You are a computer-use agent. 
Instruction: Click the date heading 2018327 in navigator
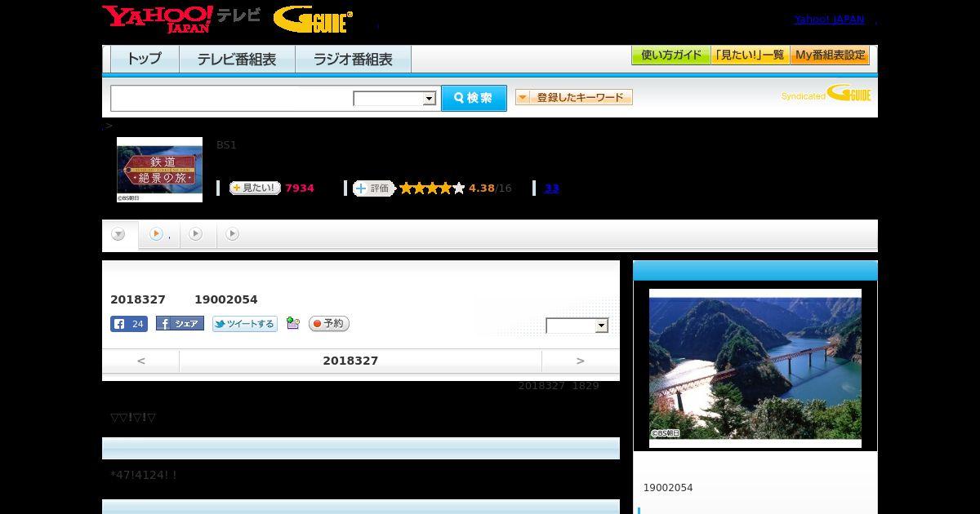pyautogui.click(x=350, y=361)
